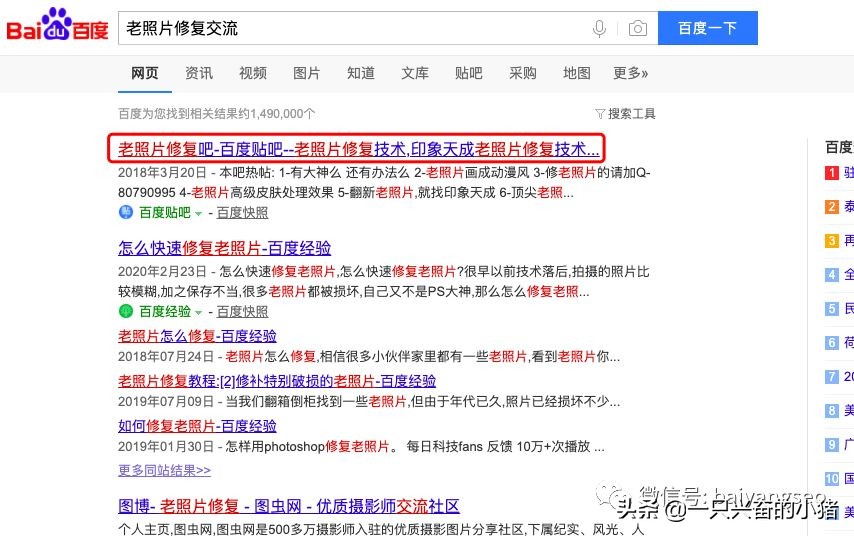Open 老照片修复教程:[2]修补特别破损的老照片 link

(277, 381)
